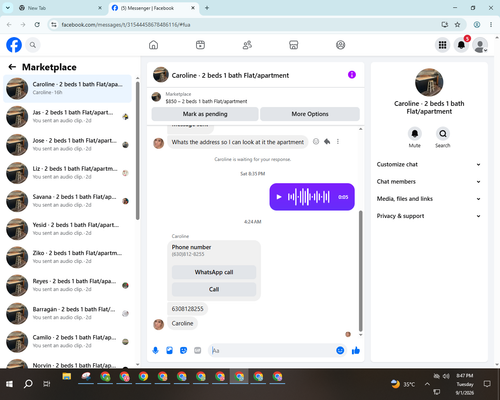Click the 6308128255 message bubble
The width and height of the screenshot is (500, 400).
(187, 309)
